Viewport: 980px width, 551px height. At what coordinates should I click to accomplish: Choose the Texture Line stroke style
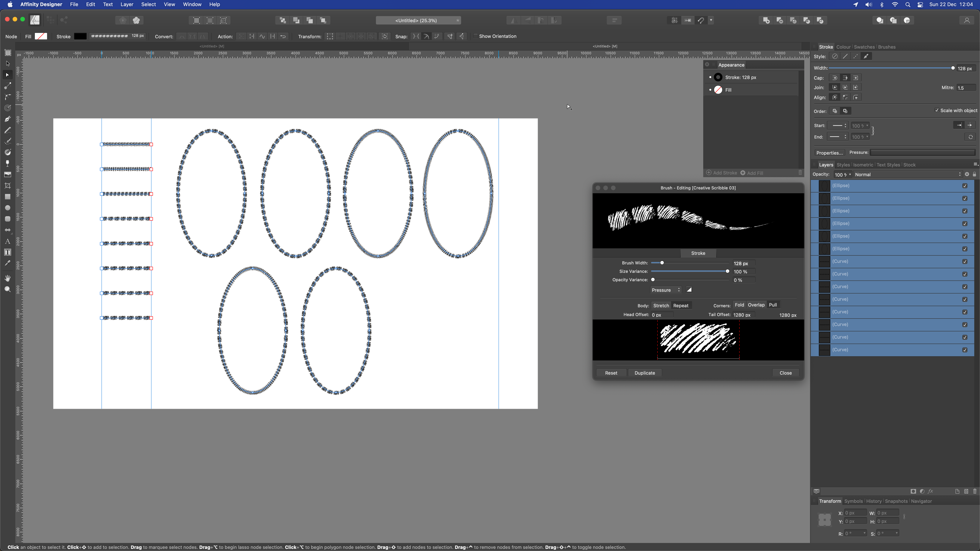pyautogui.click(x=866, y=56)
